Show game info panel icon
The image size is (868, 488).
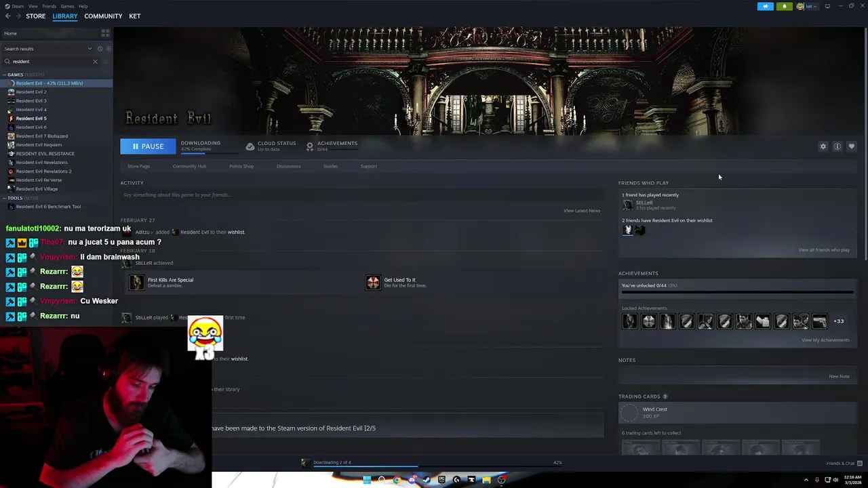(837, 146)
